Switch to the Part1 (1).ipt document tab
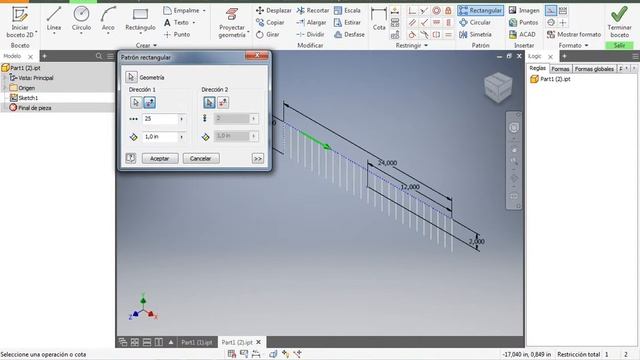The width and height of the screenshot is (640, 360). point(197,342)
